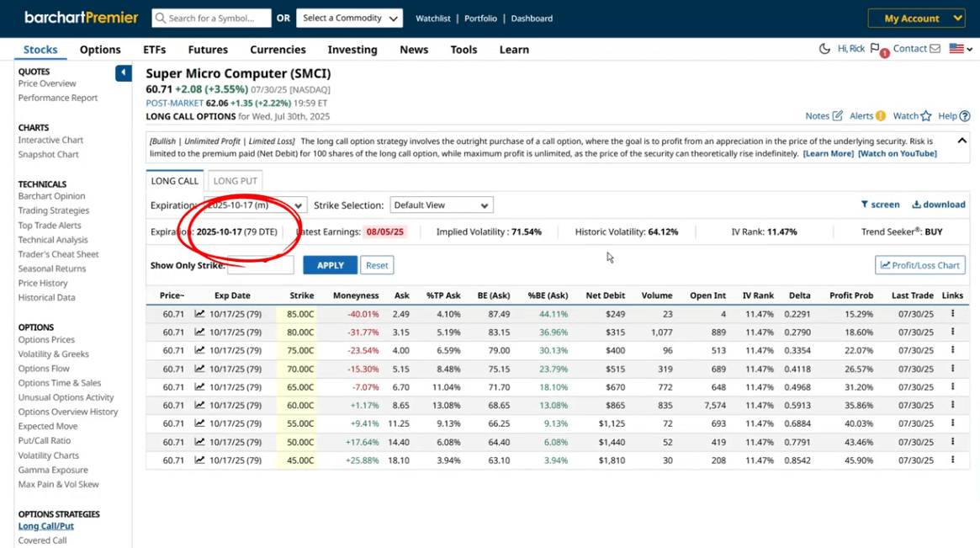The image size is (980, 548).
Task: Switch to the LONG PUT tab
Action: pos(235,180)
